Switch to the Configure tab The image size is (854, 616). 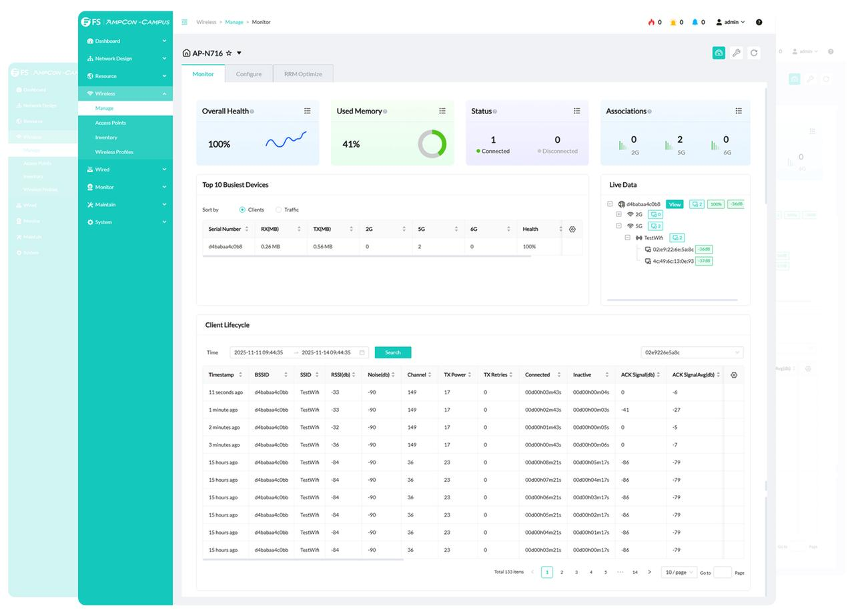click(248, 74)
